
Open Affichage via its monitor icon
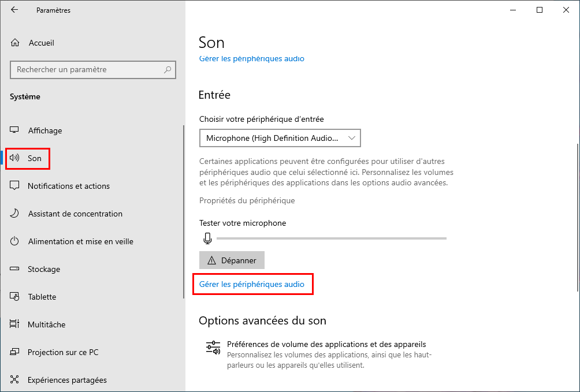pos(14,130)
